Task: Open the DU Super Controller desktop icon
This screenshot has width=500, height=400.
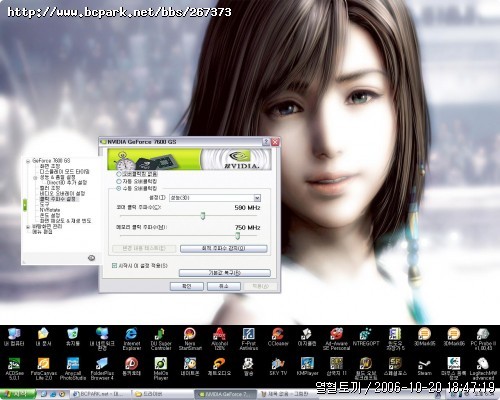Action: tap(161, 338)
